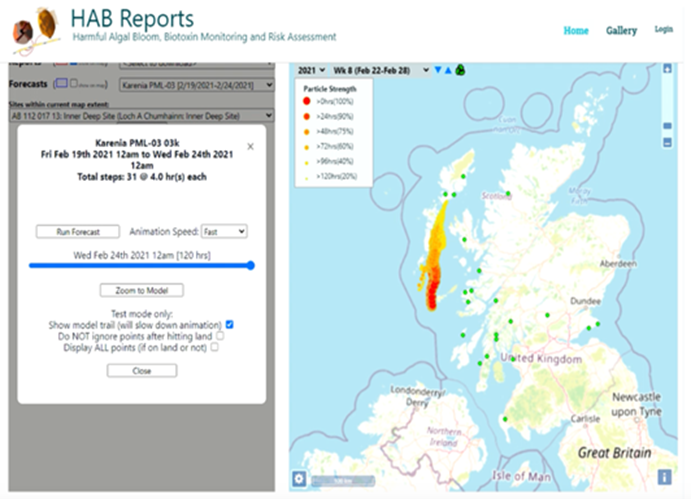
Task: Click the blue down triangle above map
Action: [x=437, y=70]
